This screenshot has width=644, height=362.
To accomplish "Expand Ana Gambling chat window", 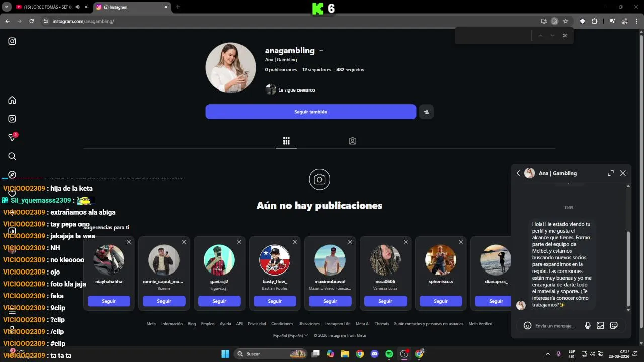I will (611, 173).
